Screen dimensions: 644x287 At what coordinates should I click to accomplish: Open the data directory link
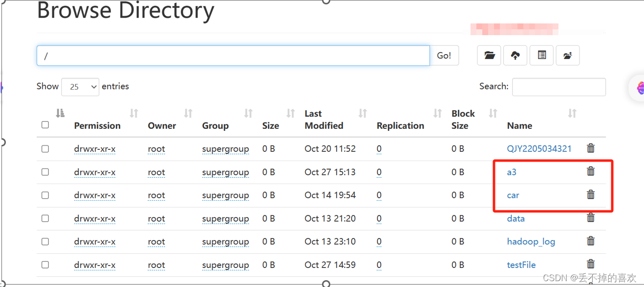click(516, 219)
